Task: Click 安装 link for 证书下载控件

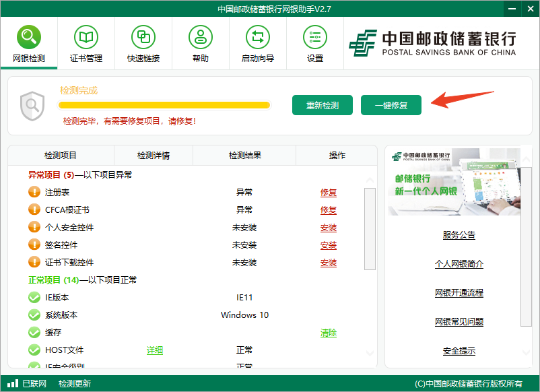Action: click(328, 263)
